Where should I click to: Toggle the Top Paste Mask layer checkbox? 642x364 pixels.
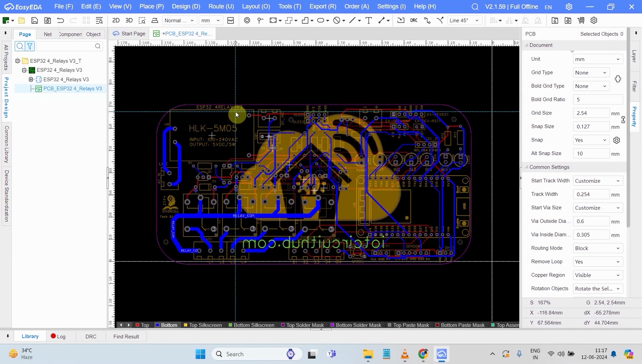tap(389, 325)
